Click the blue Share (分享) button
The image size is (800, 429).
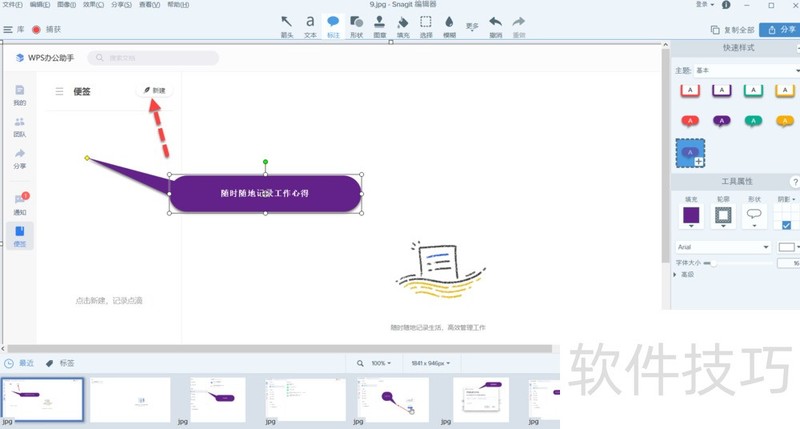pyautogui.click(x=779, y=30)
